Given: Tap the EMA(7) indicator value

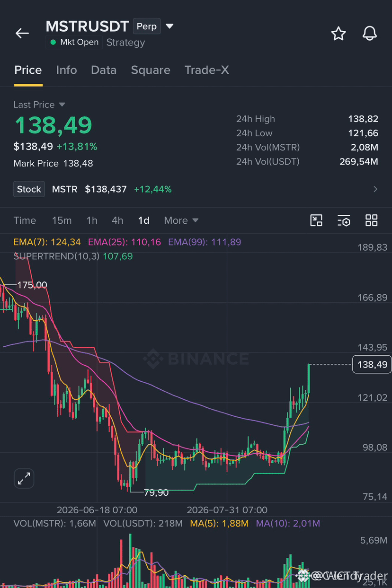Looking at the screenshot, I should pos(47,242).
